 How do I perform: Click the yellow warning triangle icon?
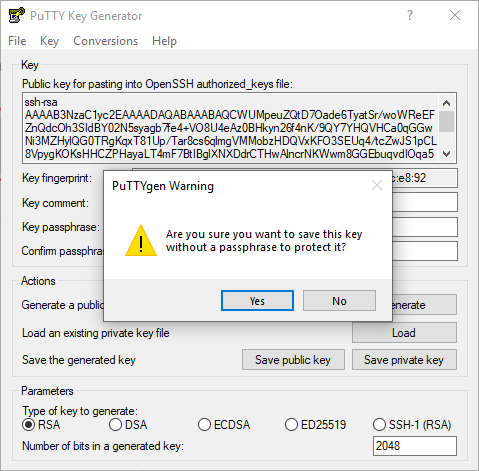(x=141, y=241)
